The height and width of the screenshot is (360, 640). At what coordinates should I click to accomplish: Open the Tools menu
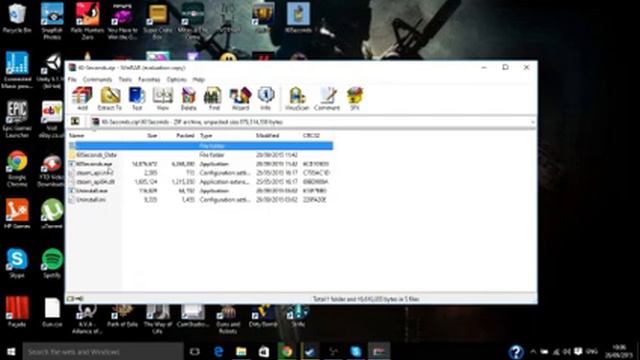[x=125, y=79]
